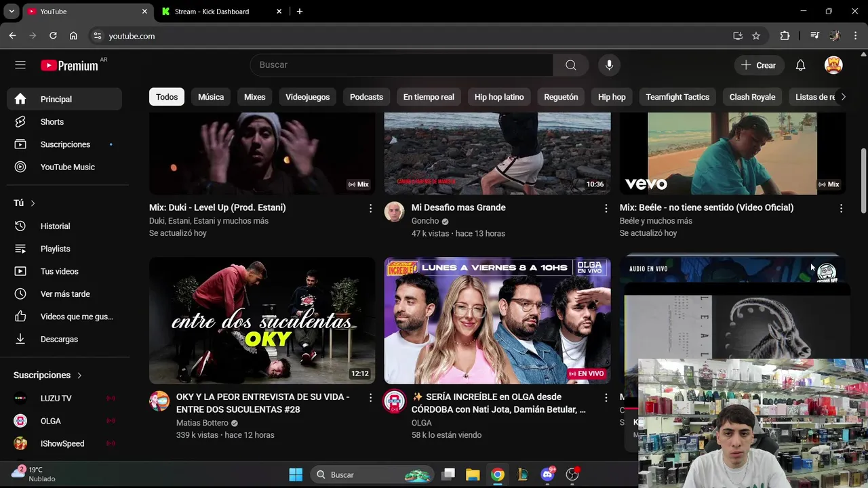The width and height of the screenshot is (868, 488).
Task: Open the Duki Level Up mix thumbnail
Action: click(262, 153)
